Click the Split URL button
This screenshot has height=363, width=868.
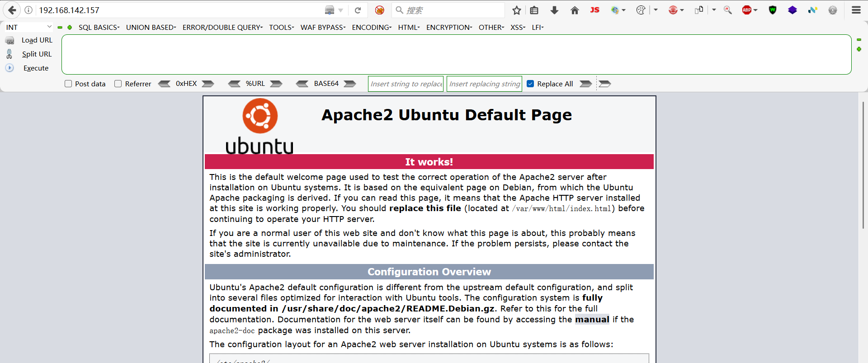coord(37,54)
